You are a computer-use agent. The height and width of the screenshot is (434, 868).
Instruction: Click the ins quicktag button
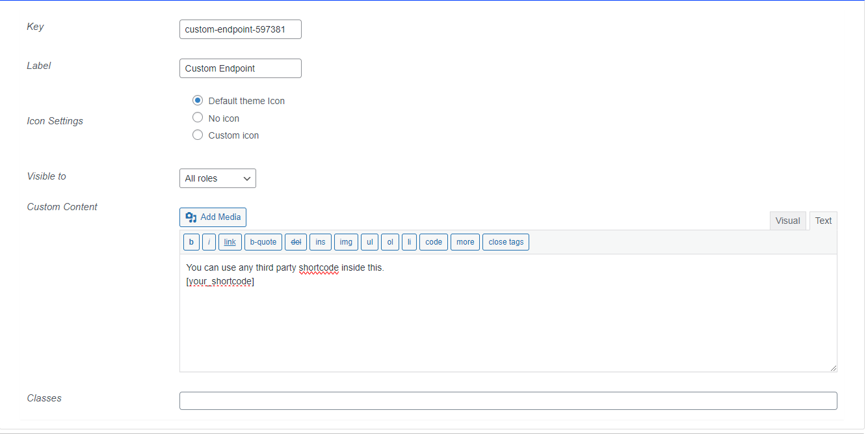[321, 242]
